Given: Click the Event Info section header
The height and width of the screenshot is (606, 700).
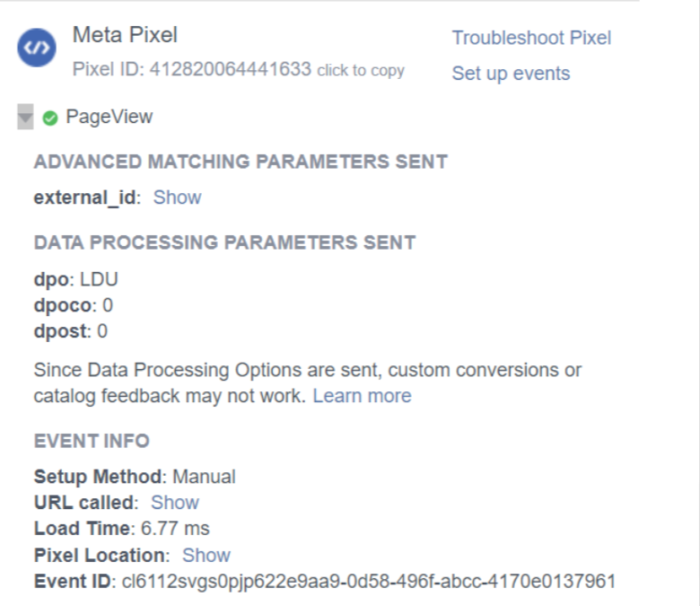Looking at the screenshot, I should click(92, 441).
